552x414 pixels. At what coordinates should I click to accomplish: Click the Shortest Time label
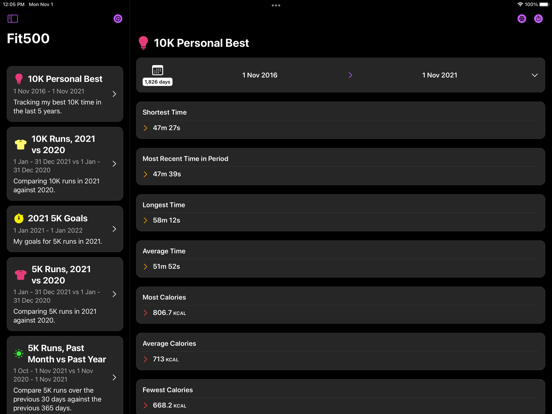[x=164, y=112]
